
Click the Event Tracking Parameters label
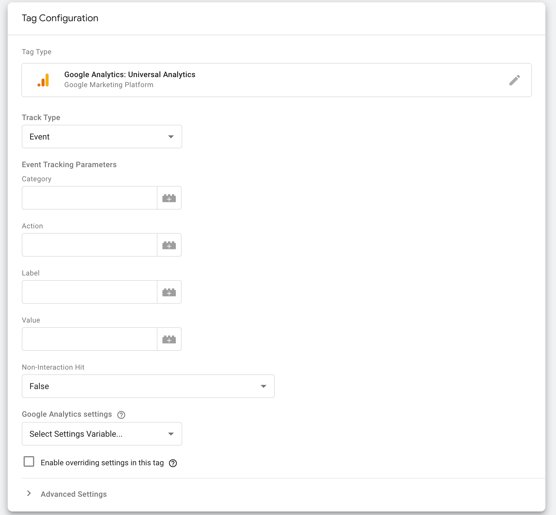(69, 165)
